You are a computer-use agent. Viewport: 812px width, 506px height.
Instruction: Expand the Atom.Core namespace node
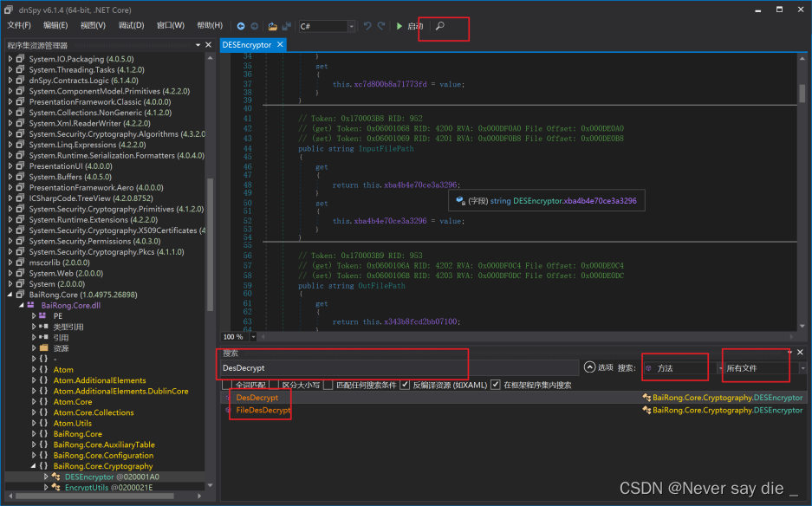[34, 401]
